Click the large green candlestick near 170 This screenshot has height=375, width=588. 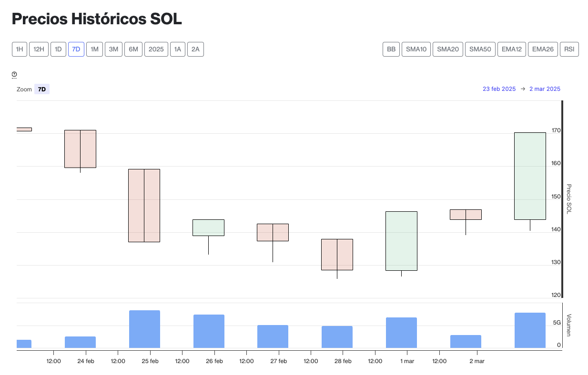530,176
